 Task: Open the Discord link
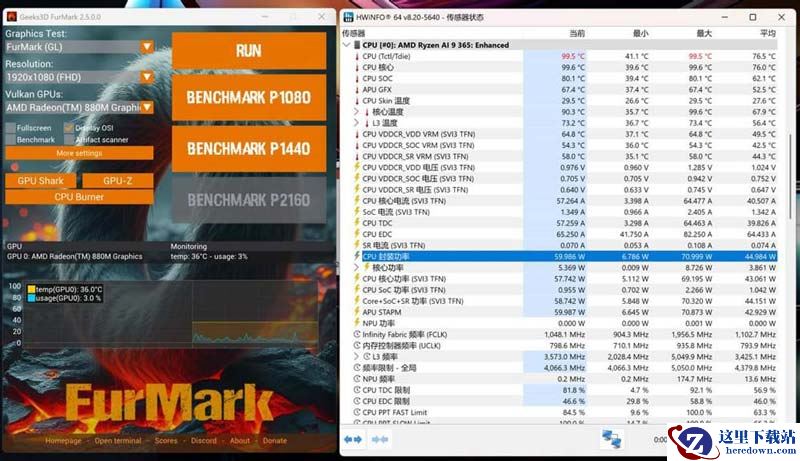point(204,441)
